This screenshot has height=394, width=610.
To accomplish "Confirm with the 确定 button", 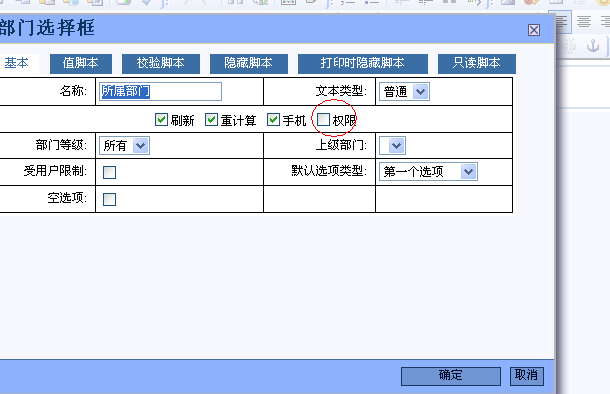I will 451,376.
